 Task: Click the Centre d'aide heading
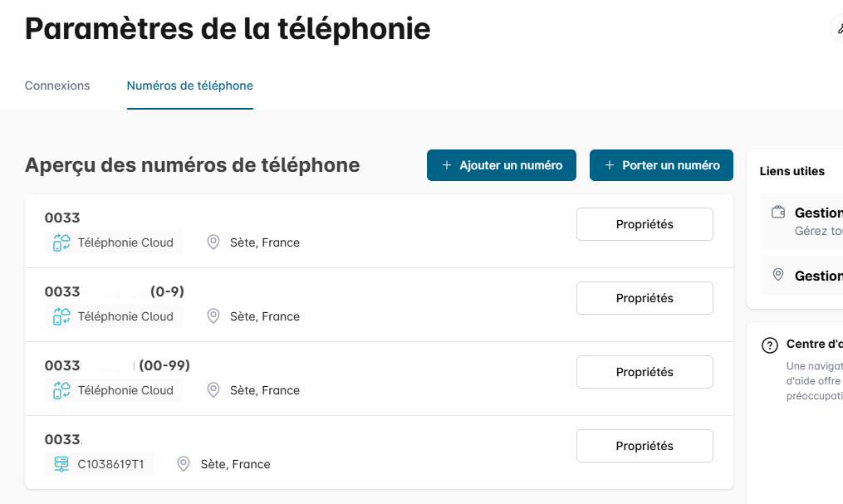click(814, 345)
